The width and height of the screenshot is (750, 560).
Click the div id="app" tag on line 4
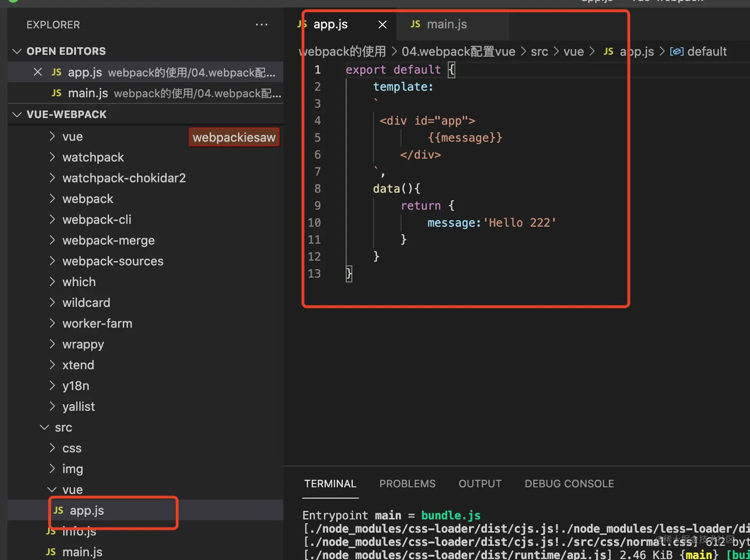pos(427,121)
